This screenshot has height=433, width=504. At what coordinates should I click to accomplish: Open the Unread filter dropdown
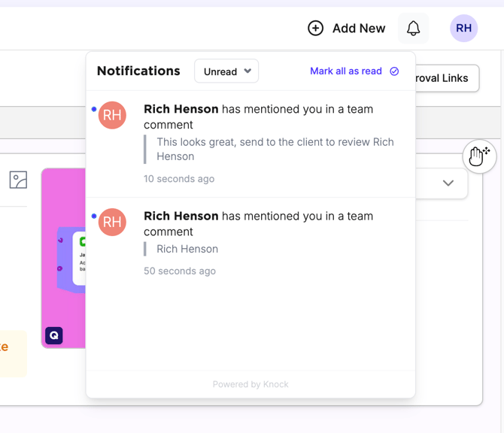(226, 71)
